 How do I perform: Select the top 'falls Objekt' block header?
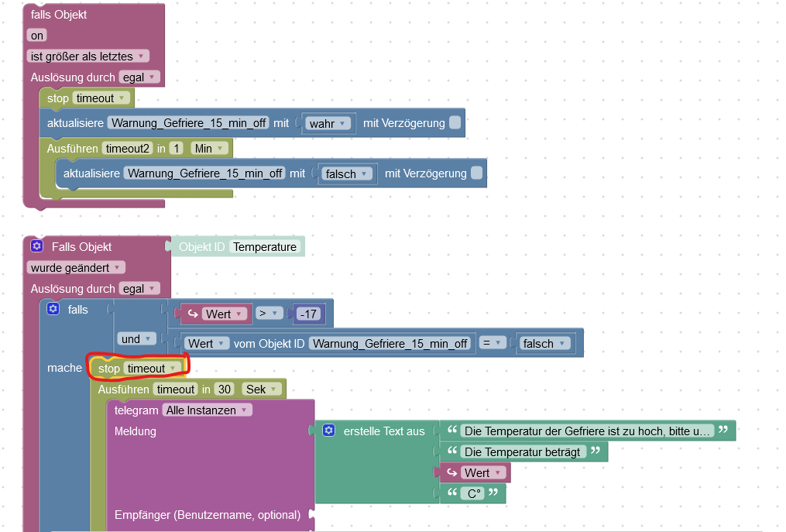pos(59,15)
